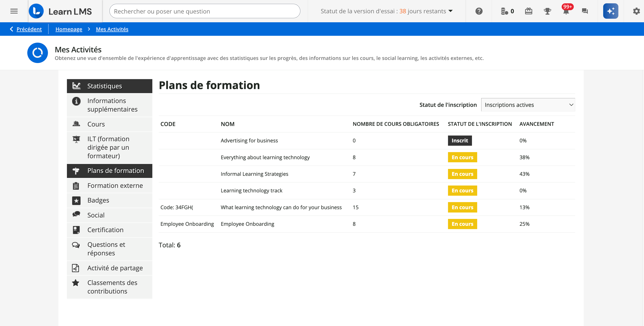Open the help question mark icon
This screenshot has width=644, height=326.
(x=479, y=11)
